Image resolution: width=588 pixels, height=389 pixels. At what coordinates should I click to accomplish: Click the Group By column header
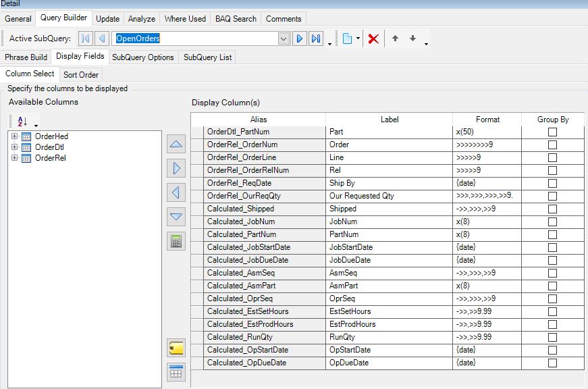[553, 120]
